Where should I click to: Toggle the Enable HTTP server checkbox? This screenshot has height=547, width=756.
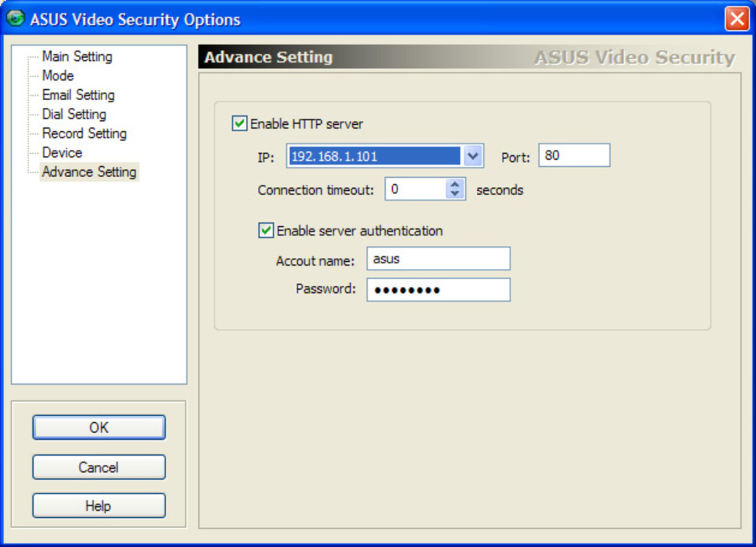pyautogui.click(x=240, y=123)
